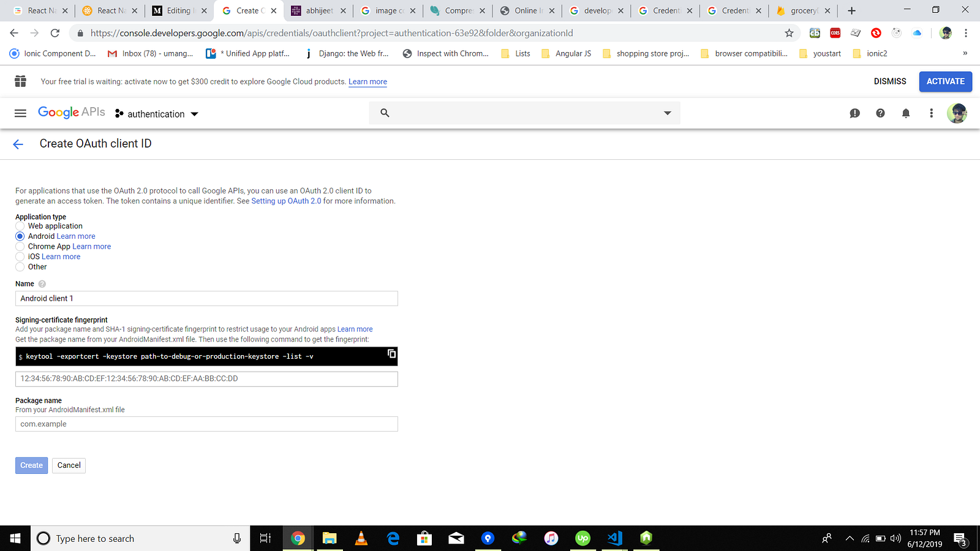Select the Android application type
This screenshot has width=980, height=551.
pyautogui.click(x=20, y=236)
